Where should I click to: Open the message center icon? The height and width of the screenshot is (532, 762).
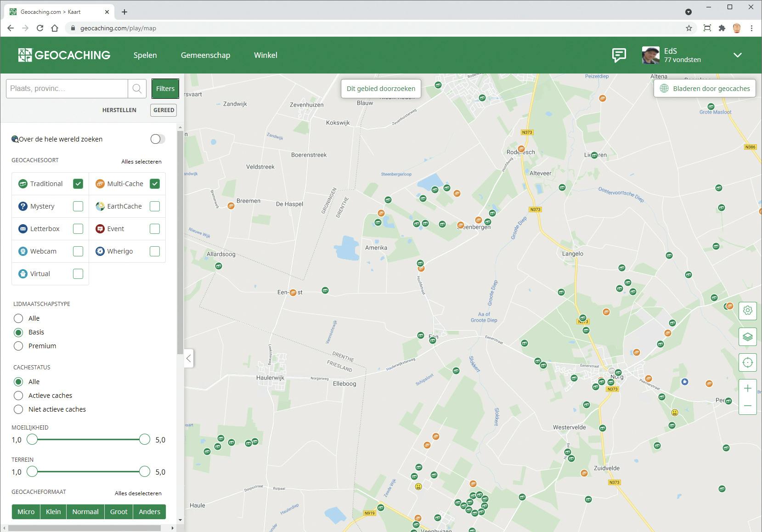[x=619, y=55]
